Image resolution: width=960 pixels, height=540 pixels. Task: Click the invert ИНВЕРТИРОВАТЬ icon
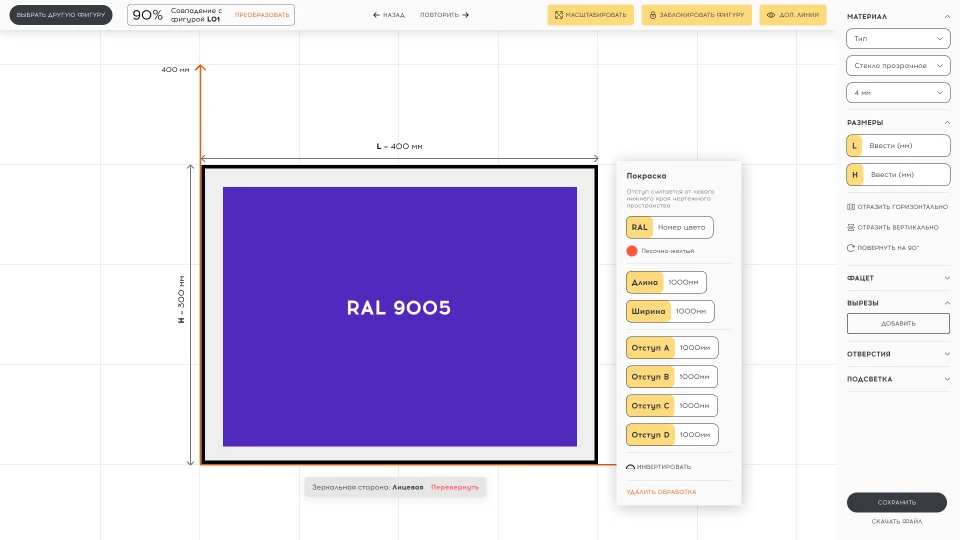click(631, 467)
